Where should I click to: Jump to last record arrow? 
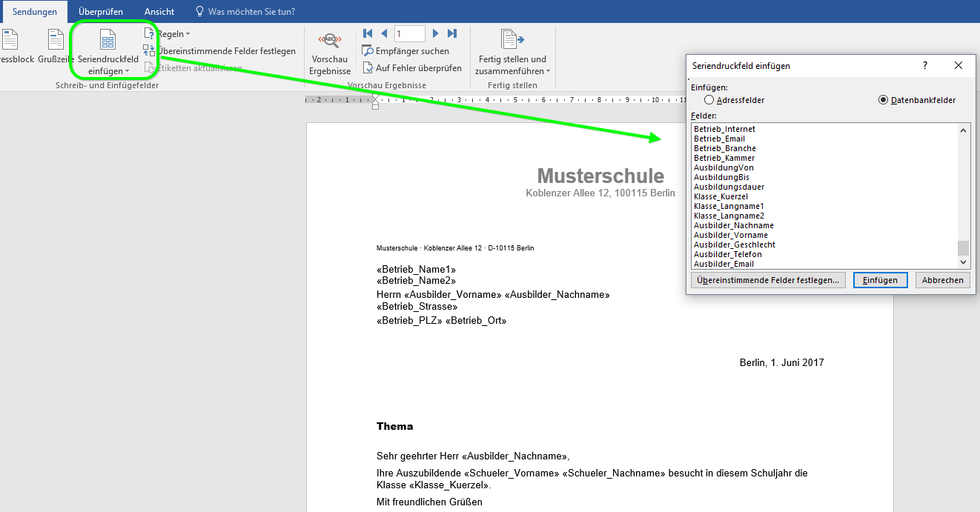tap(452, 33)
